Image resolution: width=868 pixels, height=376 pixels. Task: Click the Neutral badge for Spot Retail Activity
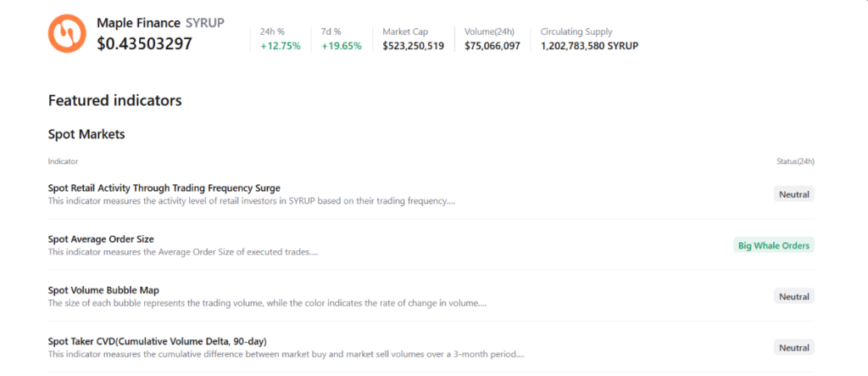(x=793, y=194)
